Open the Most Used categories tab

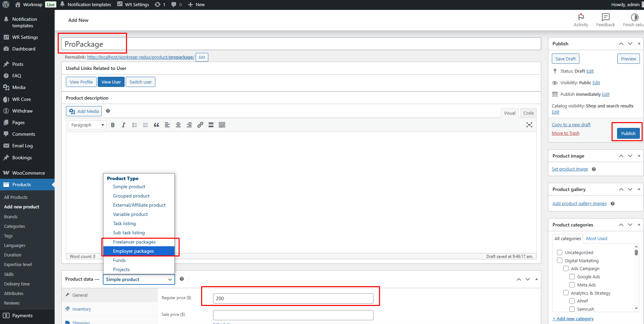pyautogui.click(x=597, y=238)
